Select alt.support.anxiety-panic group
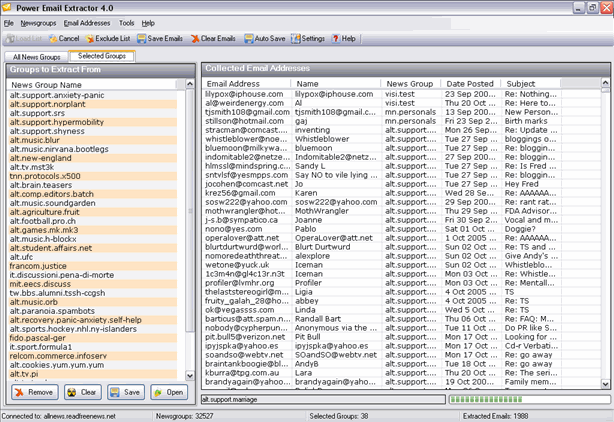Image resolution: width=614 pixels, height=422 pixels. [x=92, y=95]
